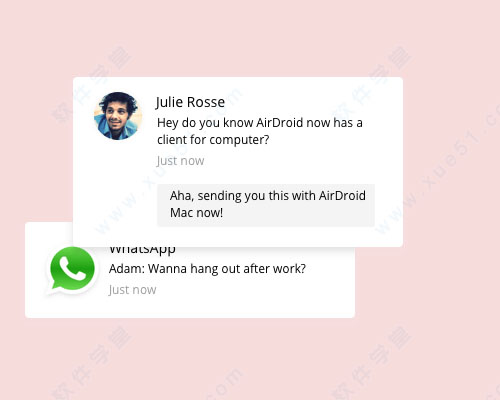Click 'Just now' under Julie's message

180,161
